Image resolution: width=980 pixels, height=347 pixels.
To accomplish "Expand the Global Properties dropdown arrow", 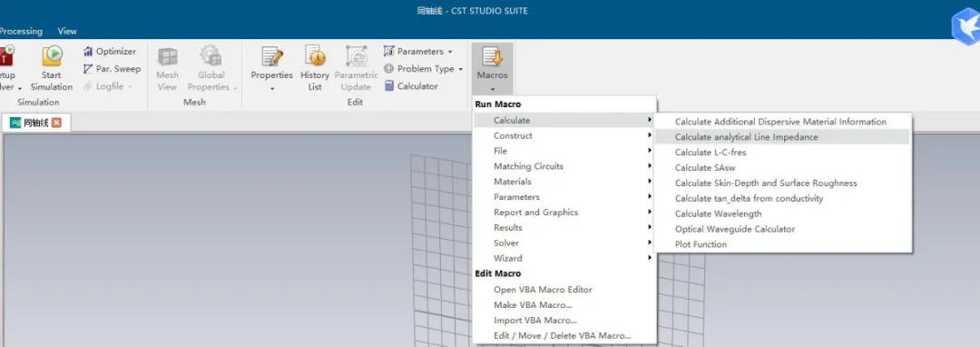I will click(x=236, y=88).
